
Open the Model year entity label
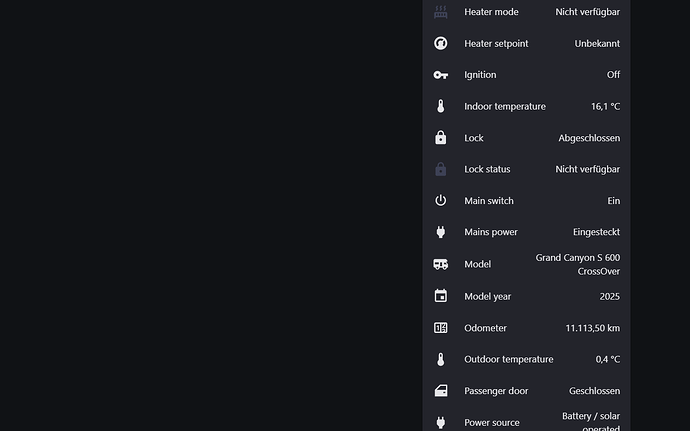488,297
